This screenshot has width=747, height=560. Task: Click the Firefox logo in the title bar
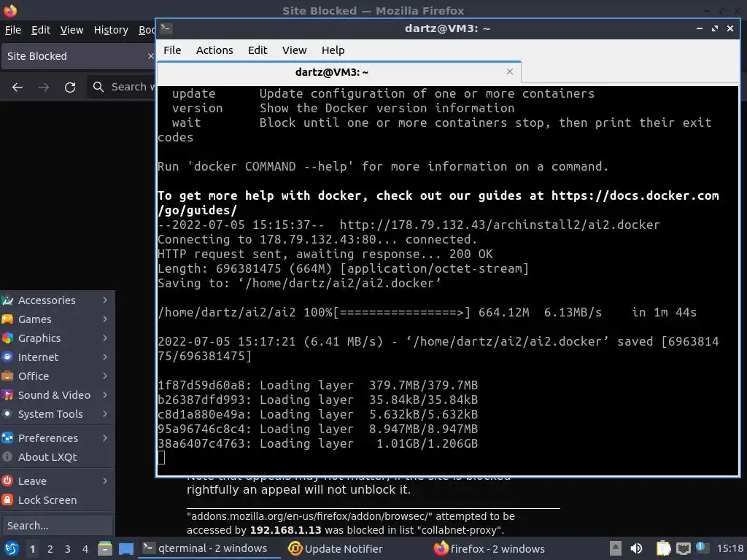(10, 10)
